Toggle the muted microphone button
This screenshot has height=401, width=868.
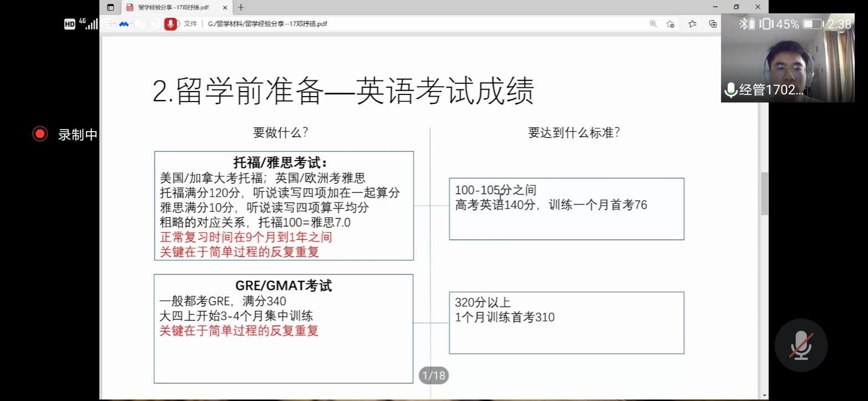click(x=801, y=345)
